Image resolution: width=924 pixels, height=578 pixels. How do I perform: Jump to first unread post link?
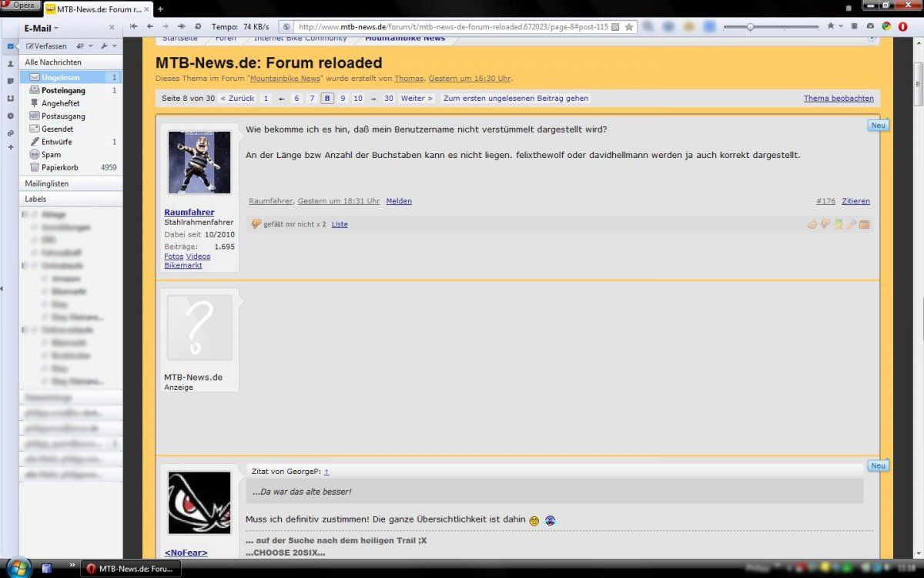(x=516, y=99)
